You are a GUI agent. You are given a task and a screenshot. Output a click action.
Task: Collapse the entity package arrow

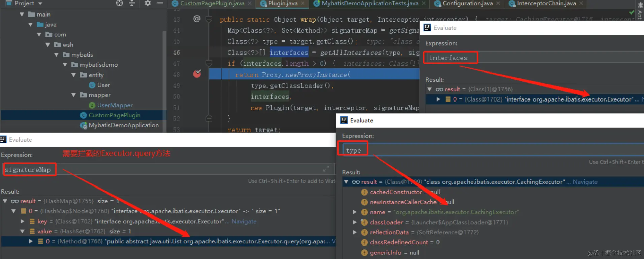[74, 75]
